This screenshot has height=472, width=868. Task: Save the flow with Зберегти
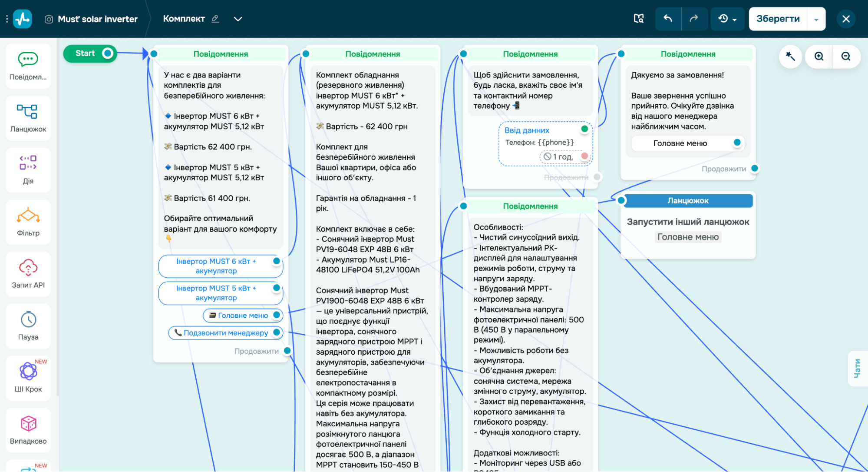[778, 19]
